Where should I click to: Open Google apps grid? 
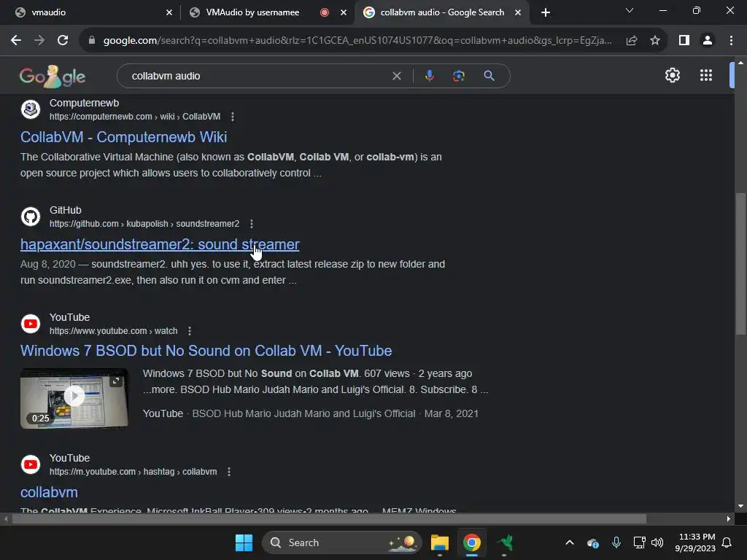[x=706, y=75]
